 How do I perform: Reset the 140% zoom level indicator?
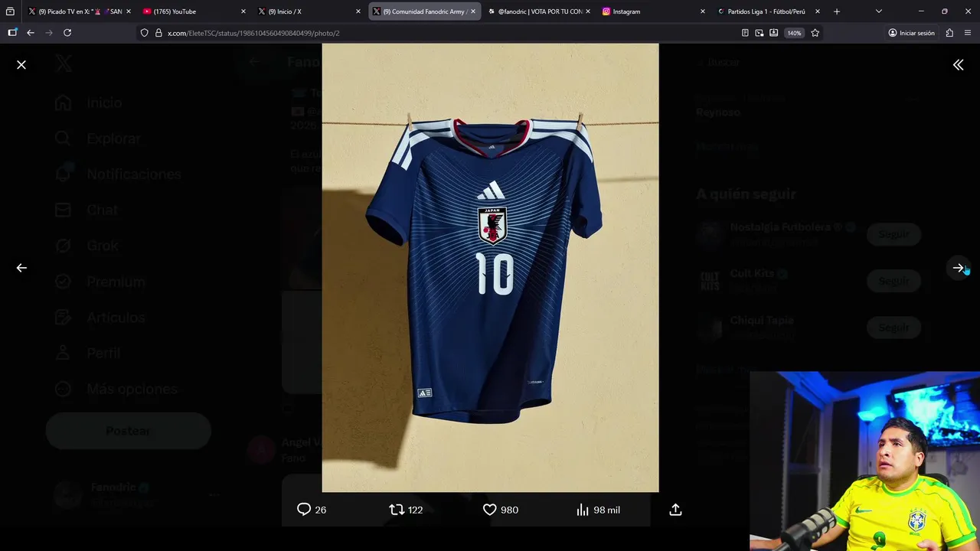pos(794,33)
